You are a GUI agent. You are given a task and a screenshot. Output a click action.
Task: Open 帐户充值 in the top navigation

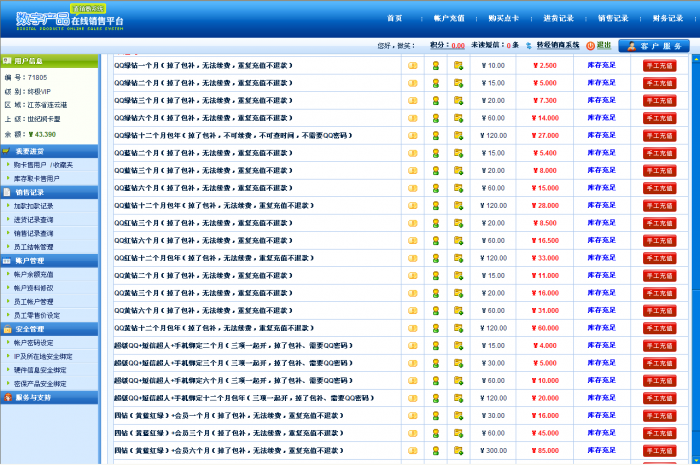[449, 18]
